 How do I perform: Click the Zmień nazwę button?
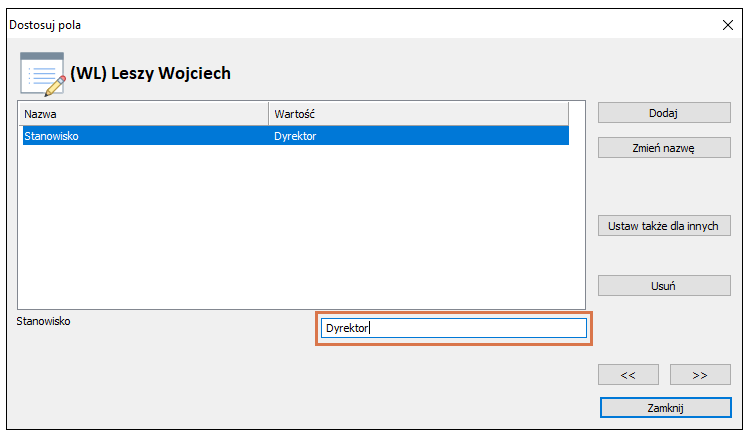click(x=664, y=148)
